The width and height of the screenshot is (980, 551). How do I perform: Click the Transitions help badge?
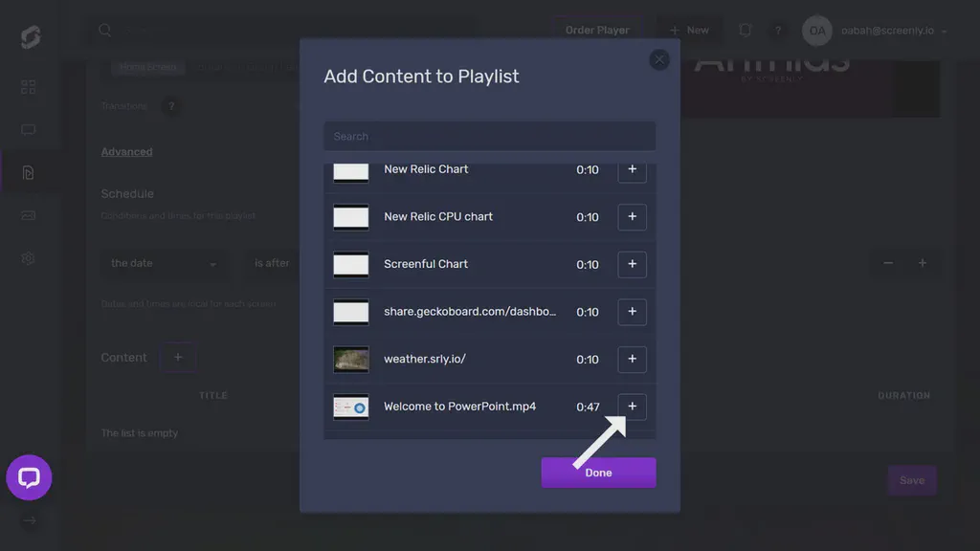[171, 106]
